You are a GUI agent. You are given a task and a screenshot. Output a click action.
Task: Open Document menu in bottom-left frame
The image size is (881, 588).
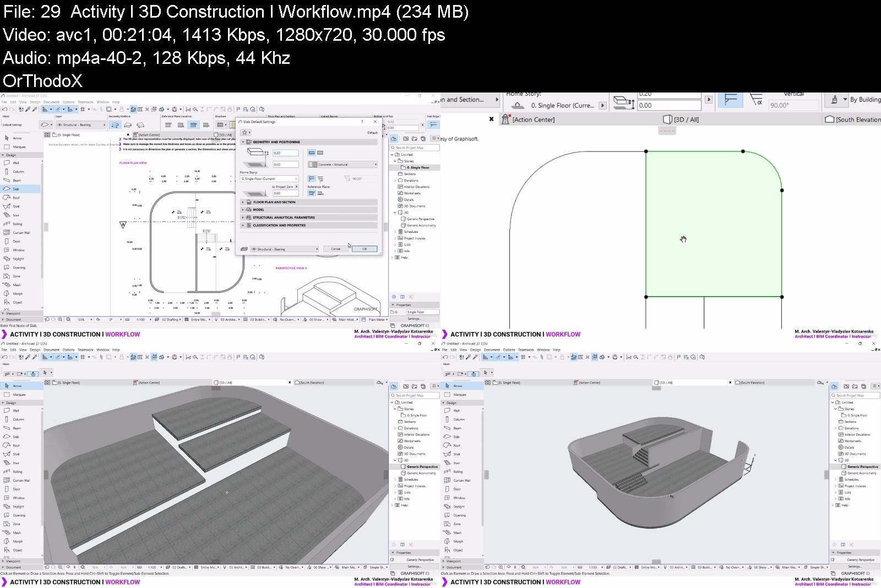(x=51, y=350)
